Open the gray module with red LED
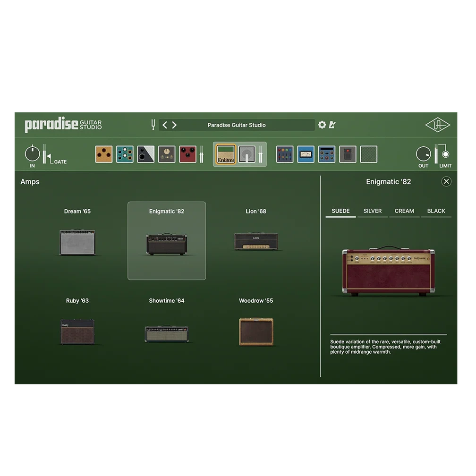Screen dimensions: 476x476 click(348, 154)
